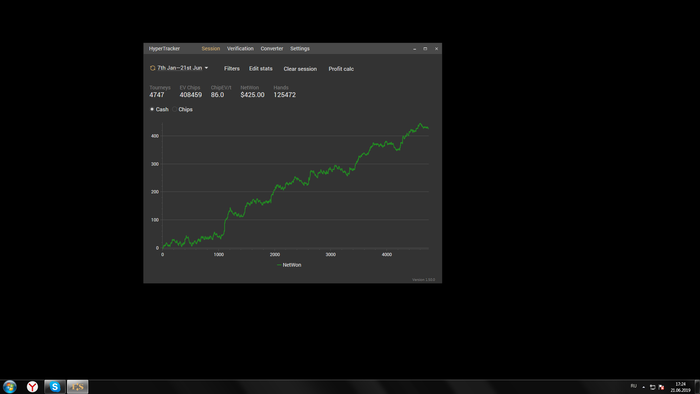Image resolution: width=700 pixels, height=394 pixels.
Task: Click the Tourneys value 4747
Action: click(x=157, y=95)
